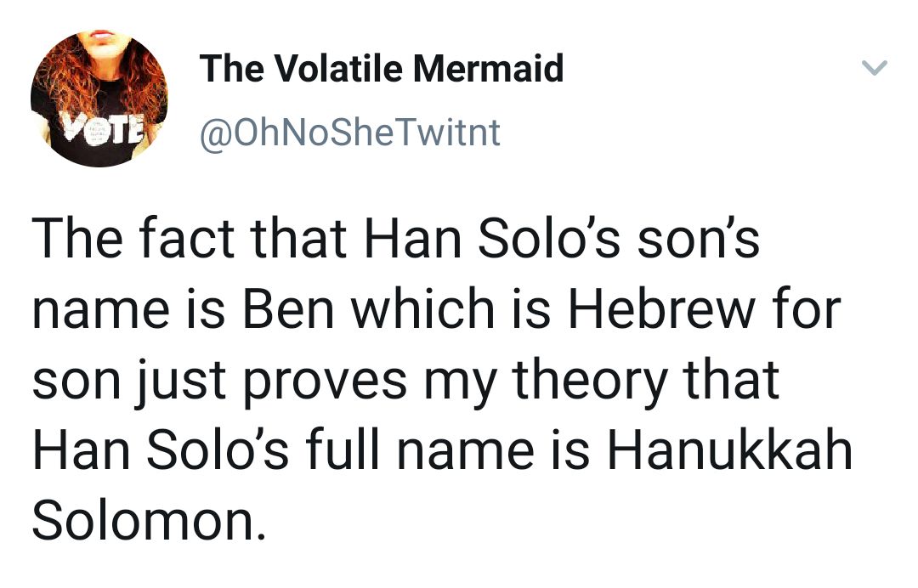Click the word theory in the tweet
Image resolution: width=918 pixels, height=588 pixels.
(x=590, y=382)
